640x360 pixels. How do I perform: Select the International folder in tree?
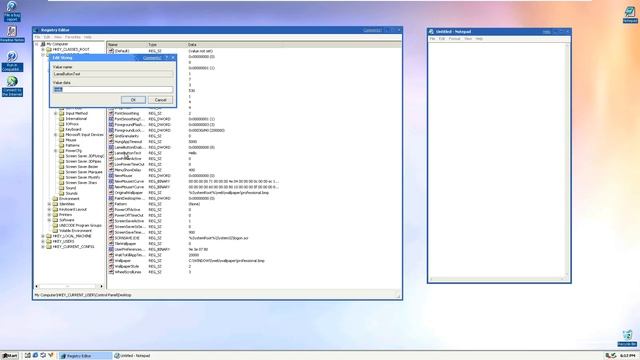pos(76,119)
